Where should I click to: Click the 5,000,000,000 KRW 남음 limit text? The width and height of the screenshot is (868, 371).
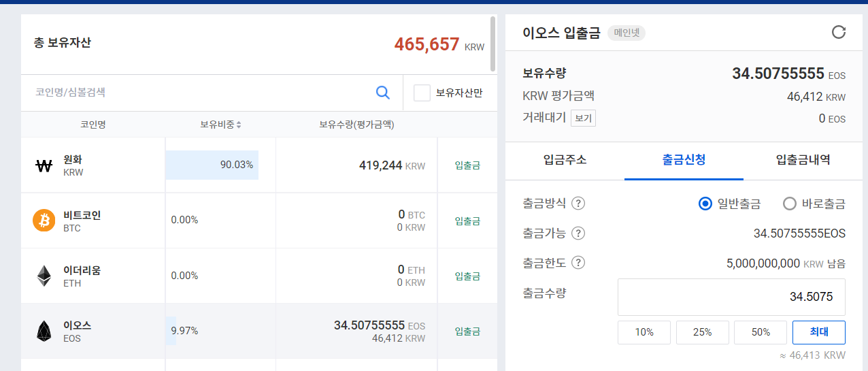[x=786, y=263]
